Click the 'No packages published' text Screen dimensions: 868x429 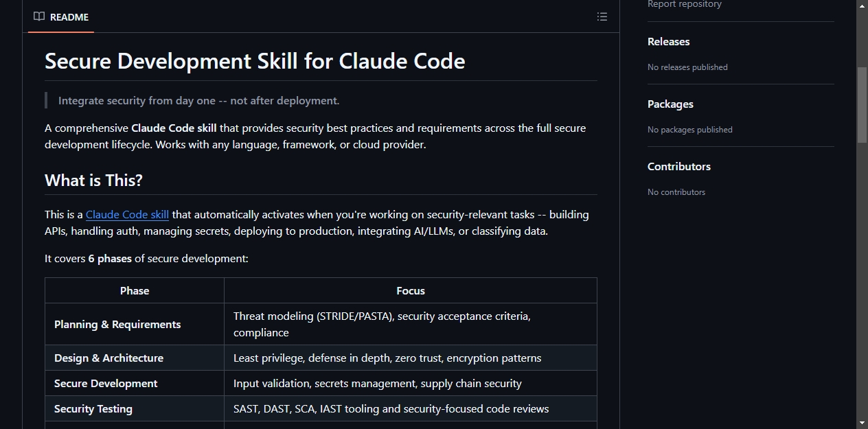coord(690,130)
